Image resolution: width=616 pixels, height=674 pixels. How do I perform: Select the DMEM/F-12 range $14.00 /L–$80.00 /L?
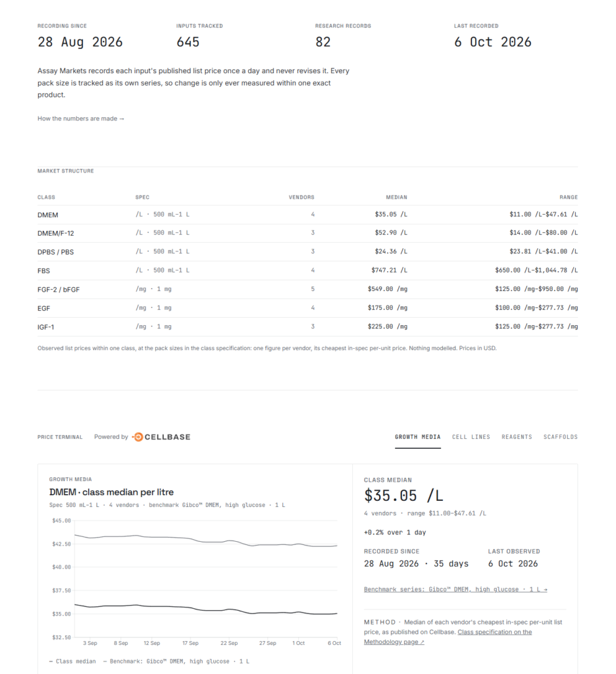click(x=544, y=232)
